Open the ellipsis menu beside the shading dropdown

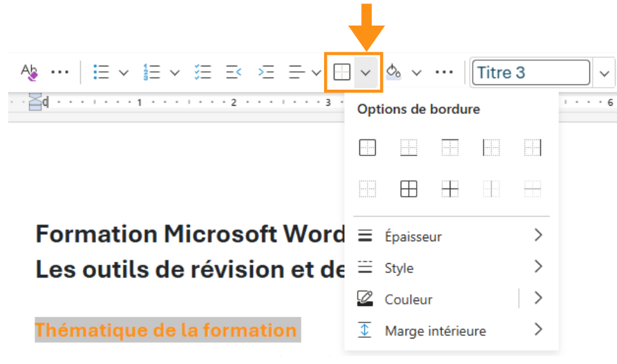click(444, 73)
